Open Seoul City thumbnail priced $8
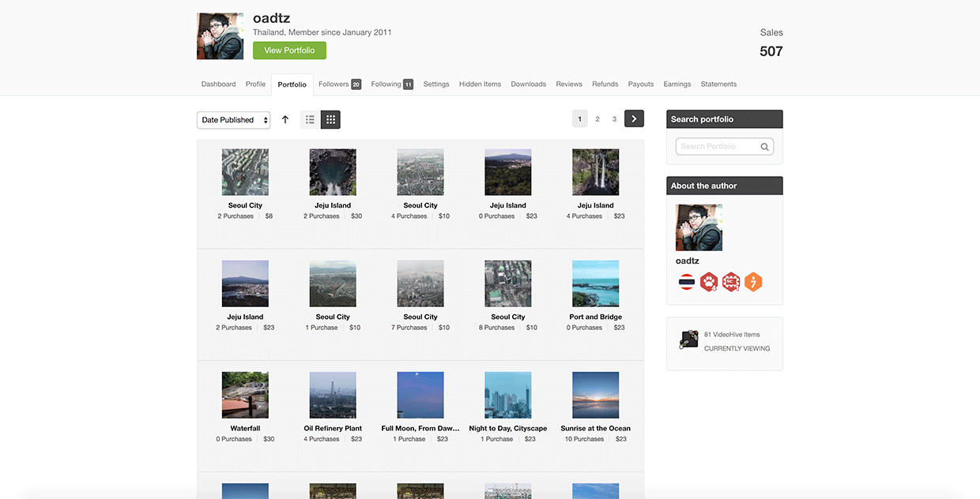The image size is (980, 499). (x=245, y=172)
